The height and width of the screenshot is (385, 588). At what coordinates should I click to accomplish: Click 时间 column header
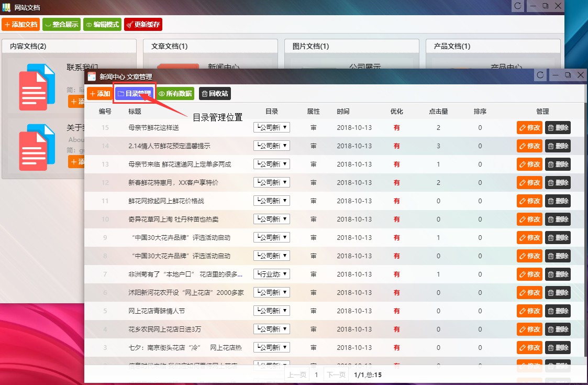(x=343, y=112)
